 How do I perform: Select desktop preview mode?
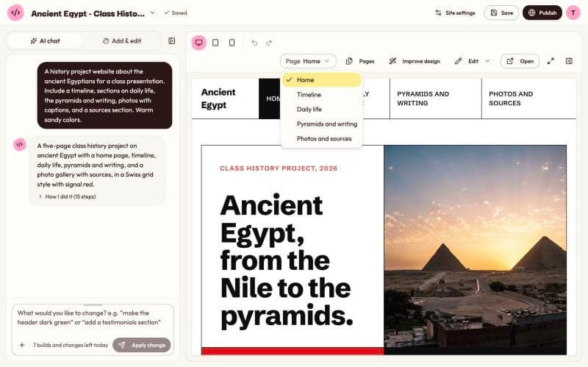(x=198, y=43)
